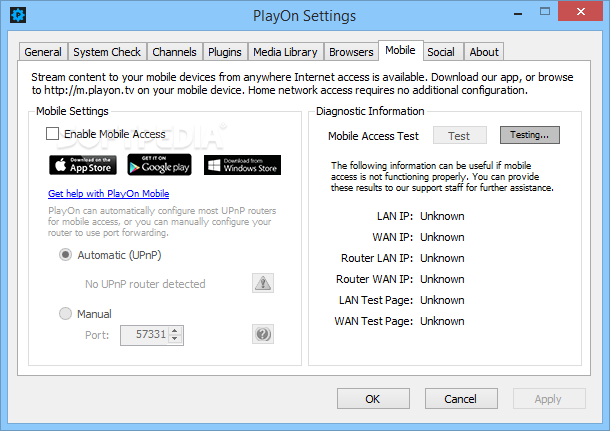
Task: Switch to the Social tab
Action: [441, 52]
